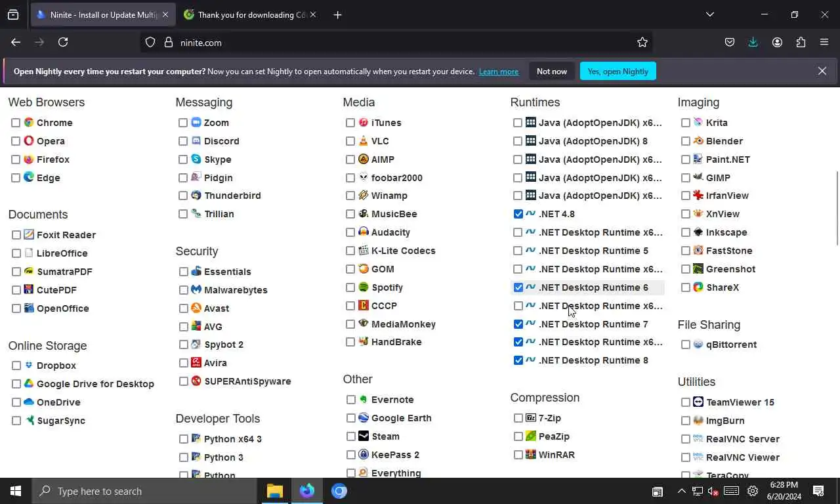The image size is (840, 504).
Task: Bookmark this page with the star icon
Action: pyautogui.click(x=642, y=42)
